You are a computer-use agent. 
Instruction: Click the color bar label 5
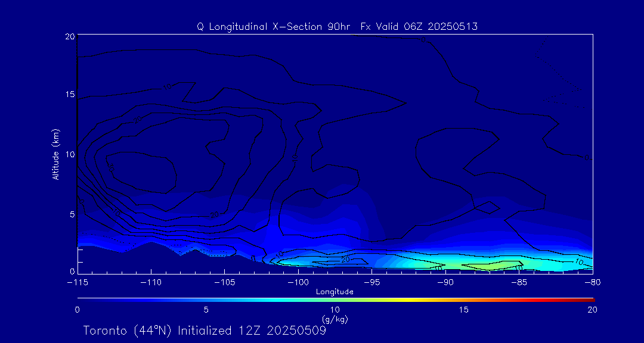pos(206,310)
